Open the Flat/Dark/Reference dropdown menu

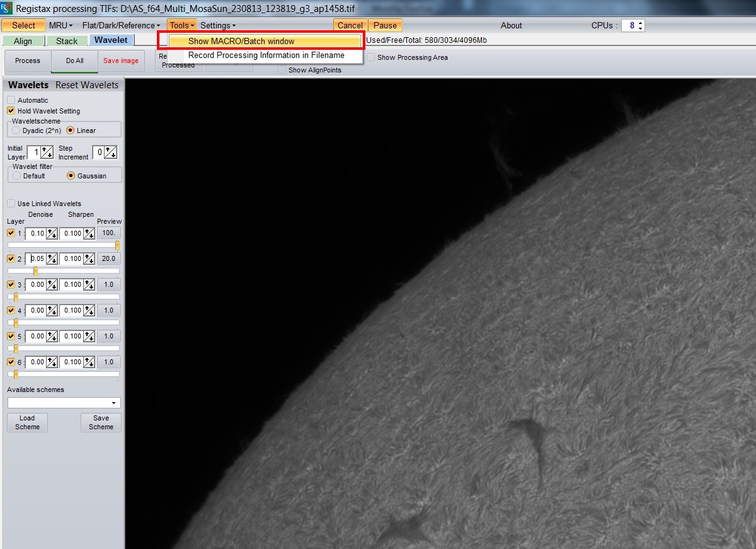click(x=122, y=25)
